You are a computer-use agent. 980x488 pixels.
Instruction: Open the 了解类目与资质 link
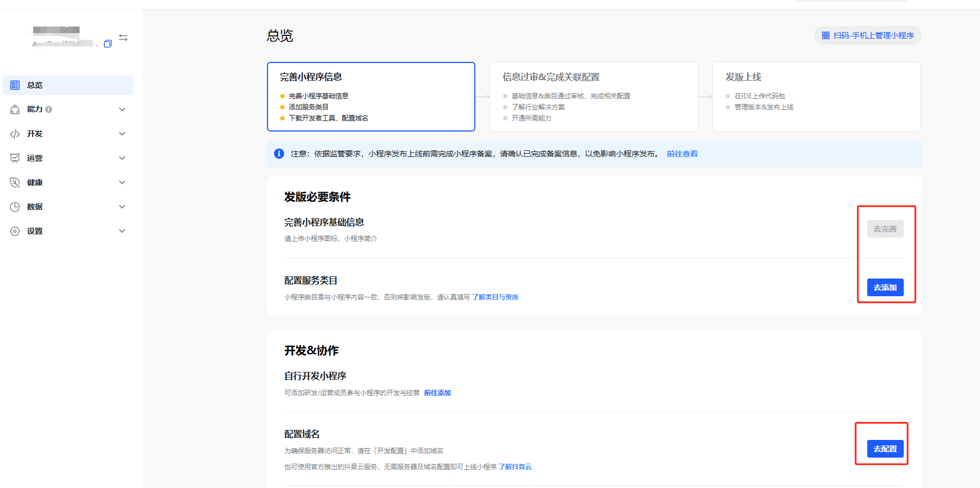(x=495, y=297)
